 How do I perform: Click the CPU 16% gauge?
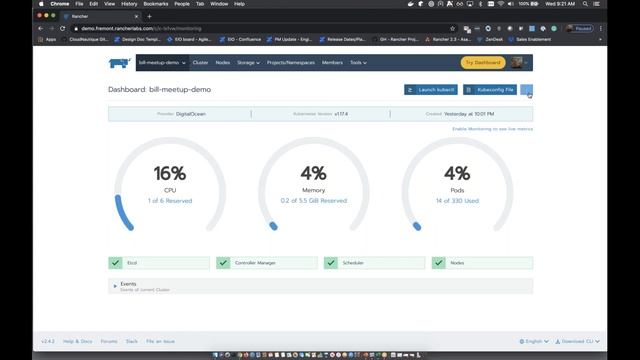[x=170, y=184]
